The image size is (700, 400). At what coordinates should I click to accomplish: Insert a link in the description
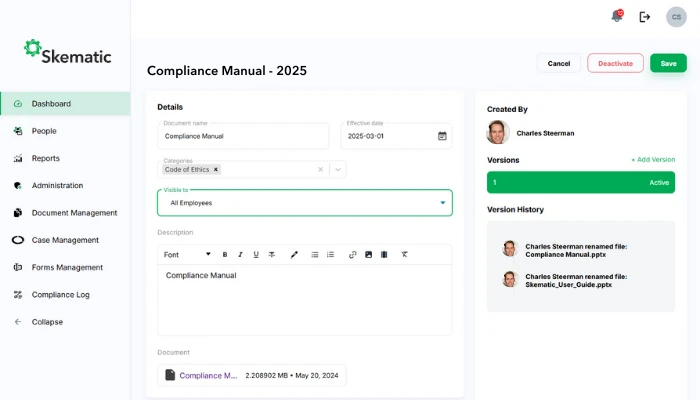pos(353,254)
